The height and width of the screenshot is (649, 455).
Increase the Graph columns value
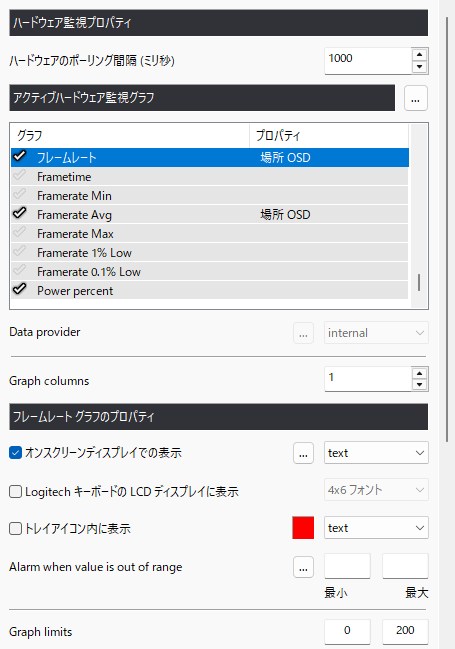[x=419, y=373]
